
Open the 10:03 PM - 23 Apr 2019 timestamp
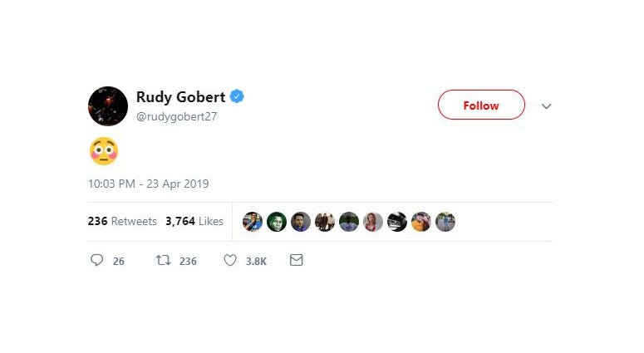148,184
